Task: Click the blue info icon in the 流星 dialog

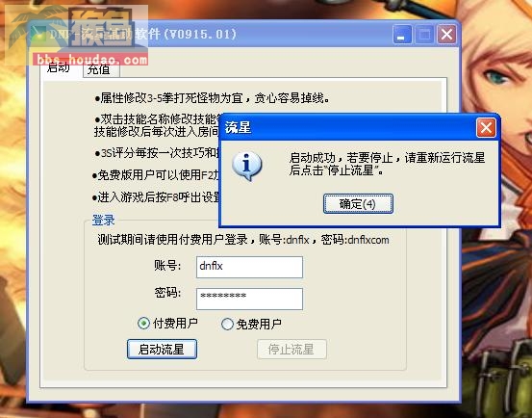Action: pyautogui.click(x=246, y=167)
